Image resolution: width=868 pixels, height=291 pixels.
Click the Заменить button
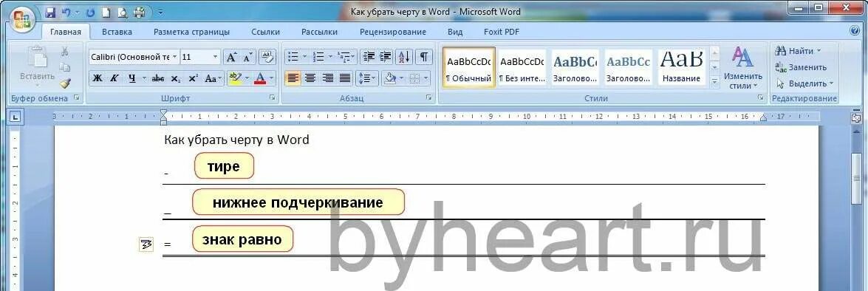click(801, 67)
